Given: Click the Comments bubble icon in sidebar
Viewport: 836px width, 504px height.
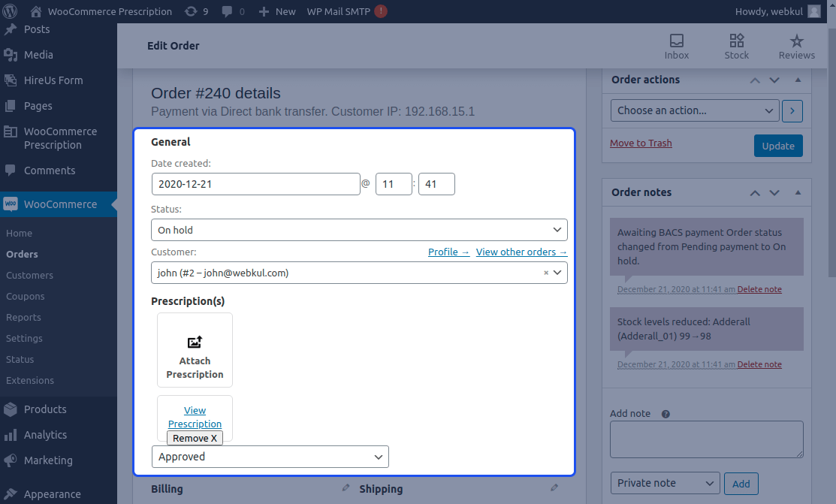Looking at the screenshot, I should pos(10,171).
